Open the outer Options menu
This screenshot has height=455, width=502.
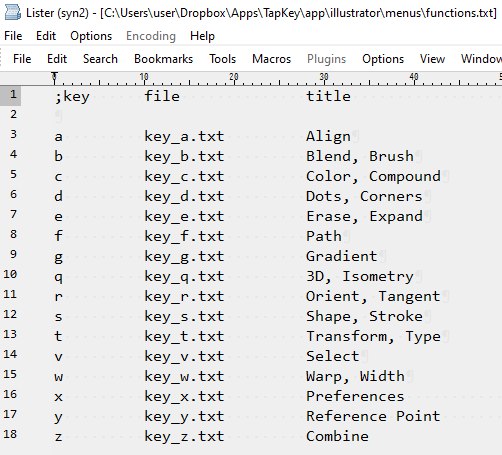(91, 36)
